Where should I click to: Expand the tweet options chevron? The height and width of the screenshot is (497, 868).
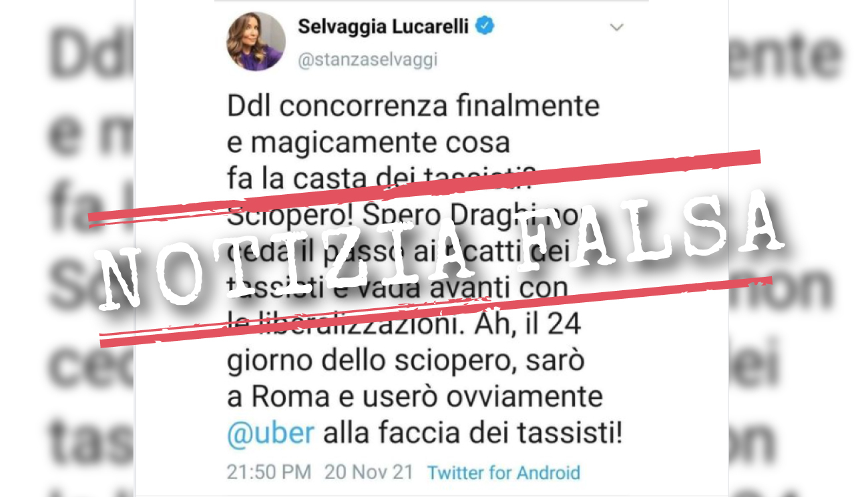[x=617, y=28]
